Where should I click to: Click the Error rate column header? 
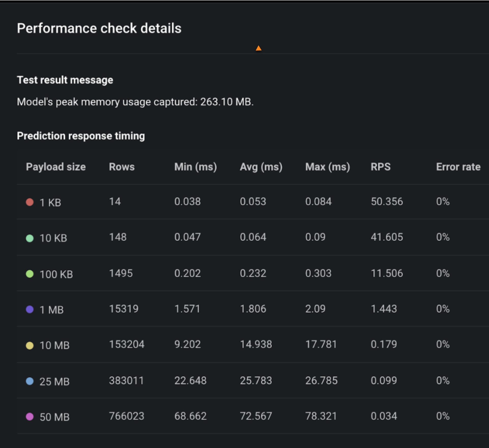[x=458, y=167]
